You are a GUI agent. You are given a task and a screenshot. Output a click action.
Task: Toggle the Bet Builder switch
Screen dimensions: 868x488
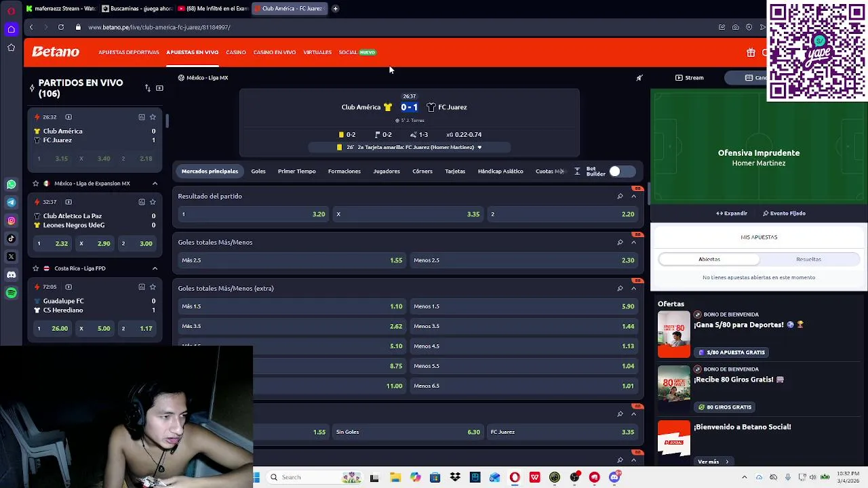click(622, 171)
